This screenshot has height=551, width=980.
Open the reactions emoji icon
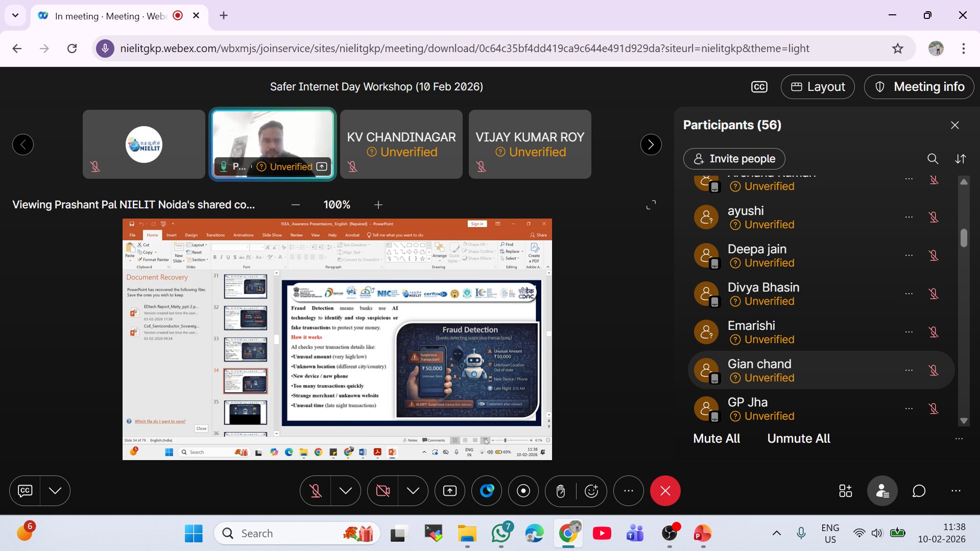click(x=591, y=491)
